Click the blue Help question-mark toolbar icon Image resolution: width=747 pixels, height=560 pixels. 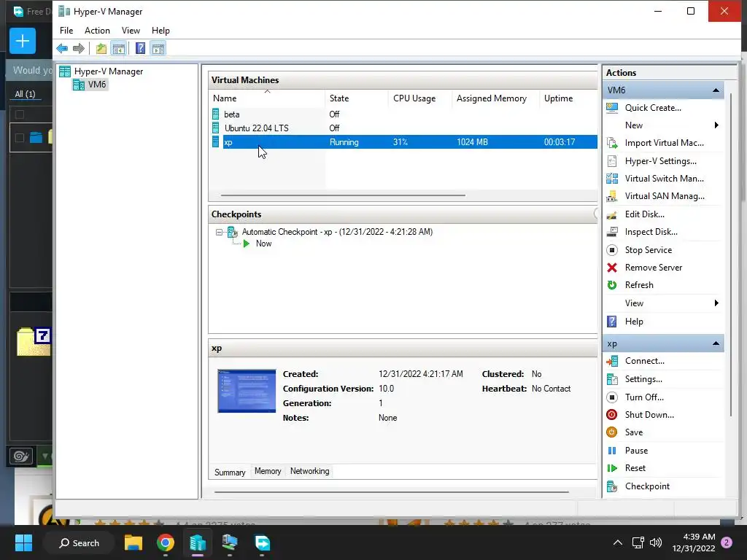click(x=141, y=48)
